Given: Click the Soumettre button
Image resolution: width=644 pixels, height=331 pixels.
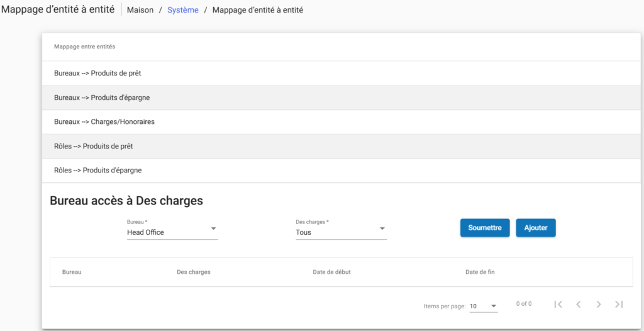Looking at the screenshot, I should 484,228.
